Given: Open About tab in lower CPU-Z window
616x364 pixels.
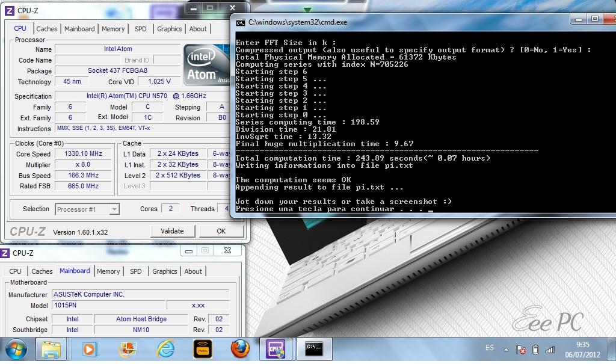Looking at the screenshot, I should 193,271.
